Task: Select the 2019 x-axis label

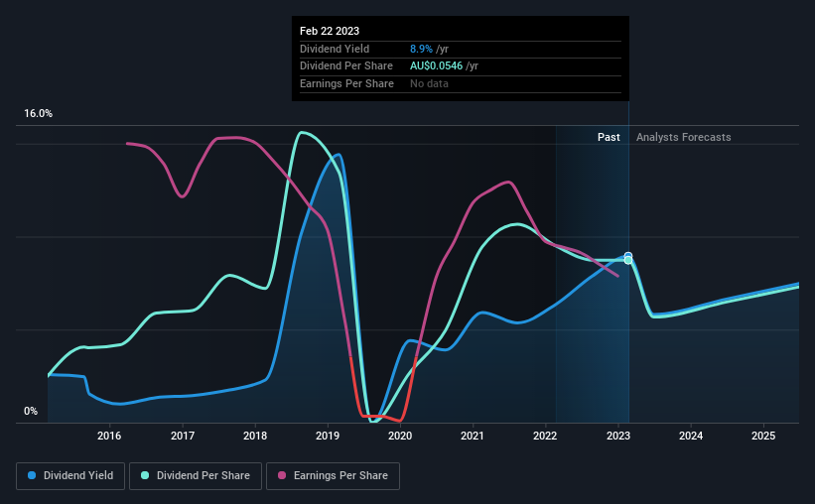Action: pyautogui.click(x=328, y=436)
